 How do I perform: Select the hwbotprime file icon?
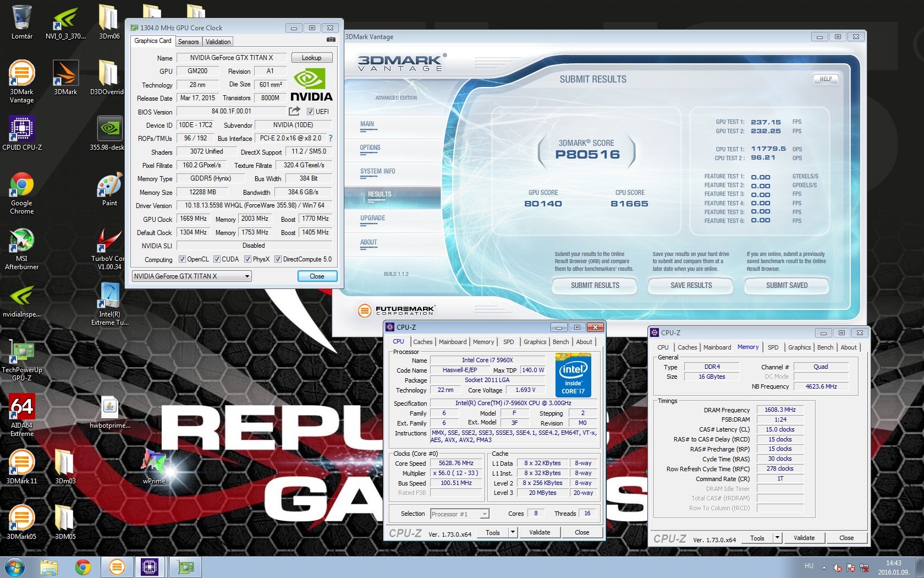[x=109, y=412]
